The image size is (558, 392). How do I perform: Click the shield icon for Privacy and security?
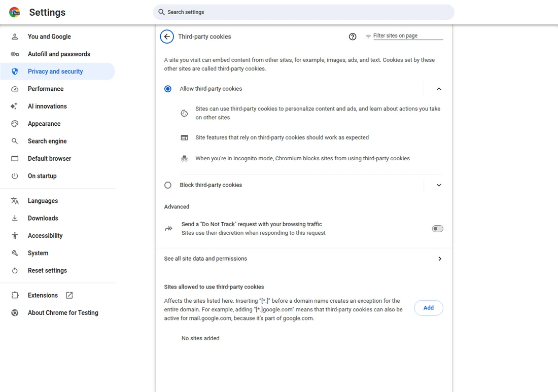15,72
